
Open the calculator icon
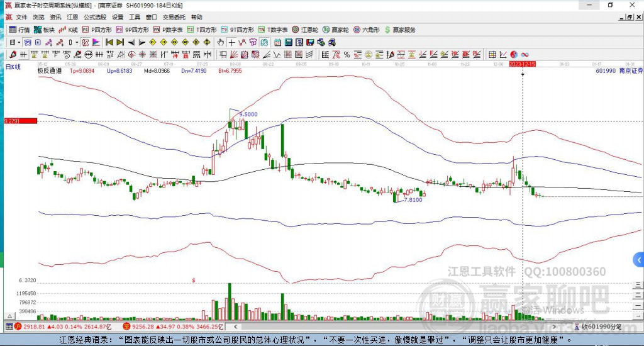coord(288,42)
